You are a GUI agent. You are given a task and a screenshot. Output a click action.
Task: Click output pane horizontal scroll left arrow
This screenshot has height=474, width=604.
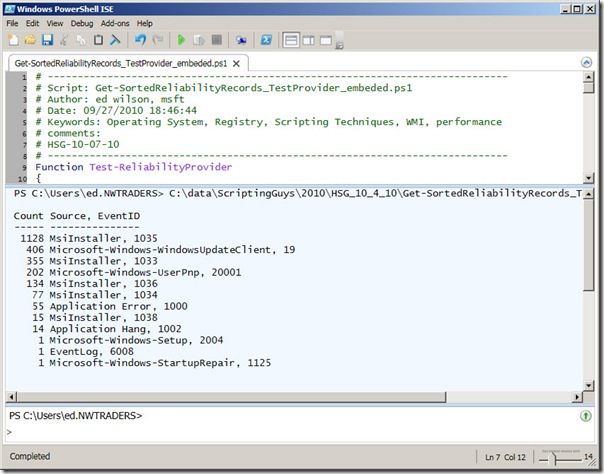coord(12,397)
